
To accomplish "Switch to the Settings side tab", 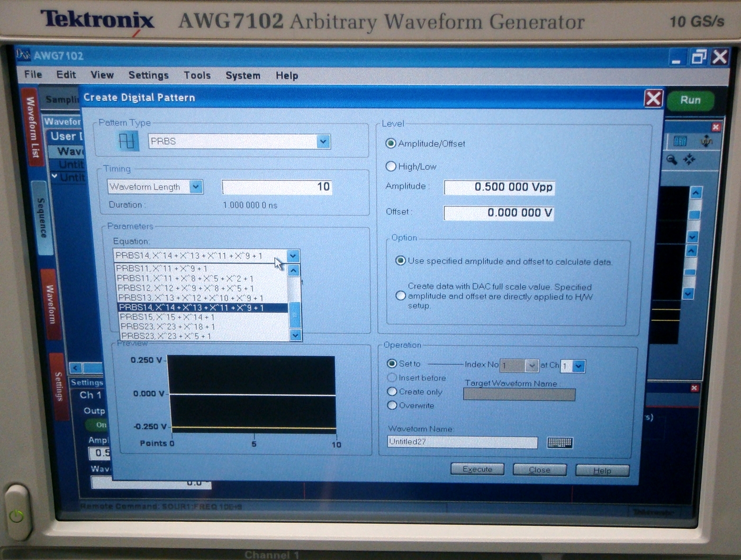I will (58, 386).
